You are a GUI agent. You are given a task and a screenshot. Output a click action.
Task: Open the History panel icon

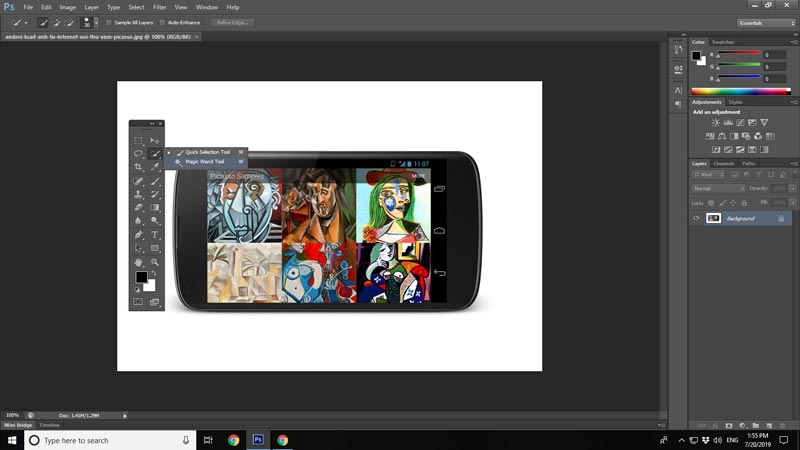pos(678,49)
